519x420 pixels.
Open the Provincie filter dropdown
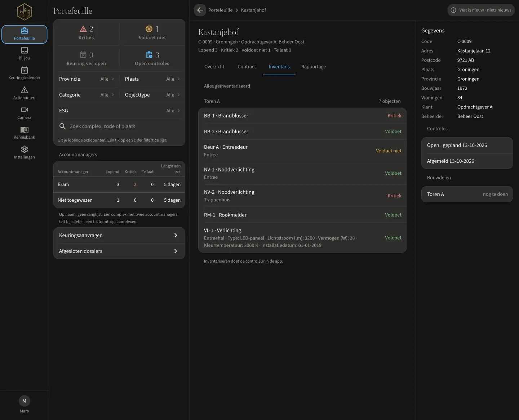pyautogui.click(x=86, y=79)
